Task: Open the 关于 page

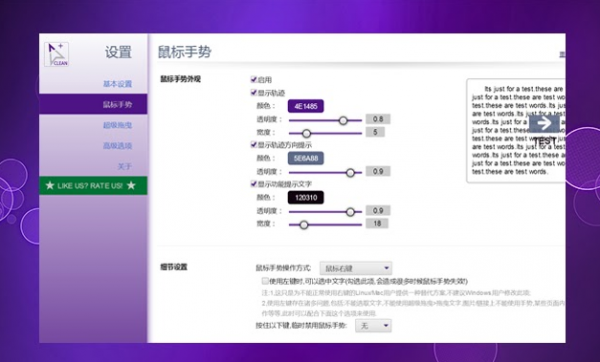Action: pyautogui.click(x=124, y=166)
